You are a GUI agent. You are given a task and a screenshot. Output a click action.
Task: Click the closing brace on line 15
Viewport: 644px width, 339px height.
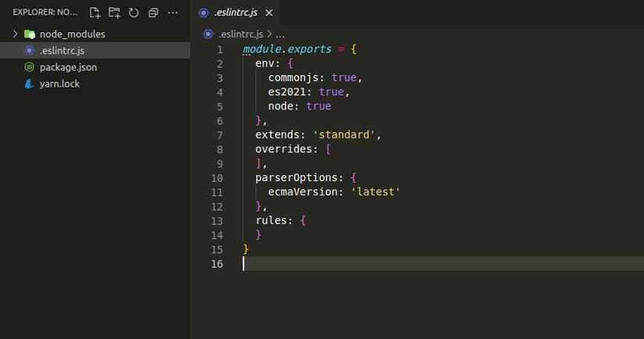(246, 249)
